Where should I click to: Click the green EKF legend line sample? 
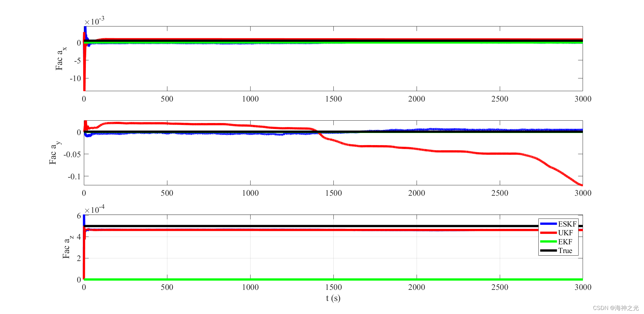pos(548,241)
